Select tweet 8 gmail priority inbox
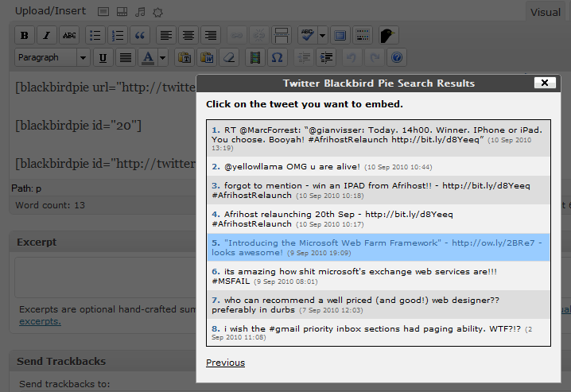The image size is (571, 392). click(x=379, y=332)
